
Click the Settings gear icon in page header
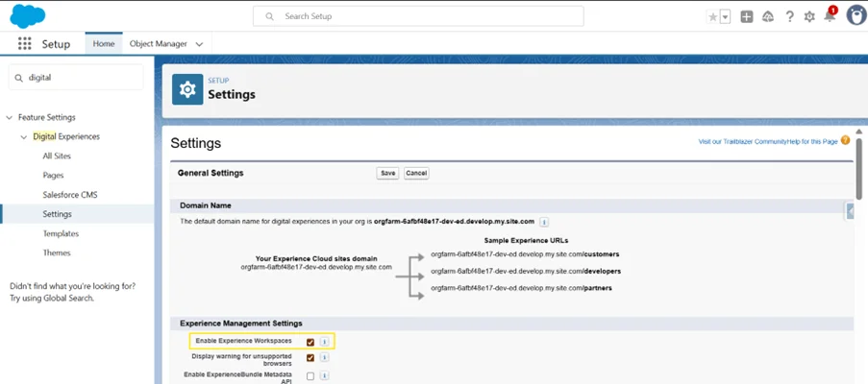coord(187,89)
